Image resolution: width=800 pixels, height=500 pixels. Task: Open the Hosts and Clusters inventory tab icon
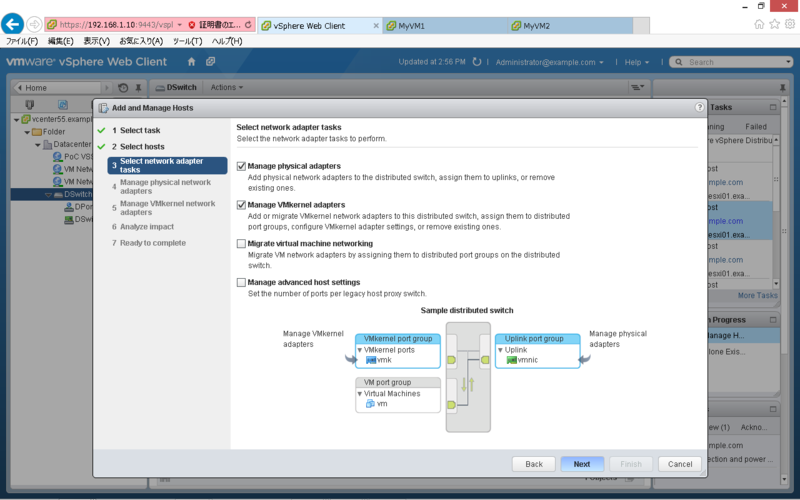30,105
